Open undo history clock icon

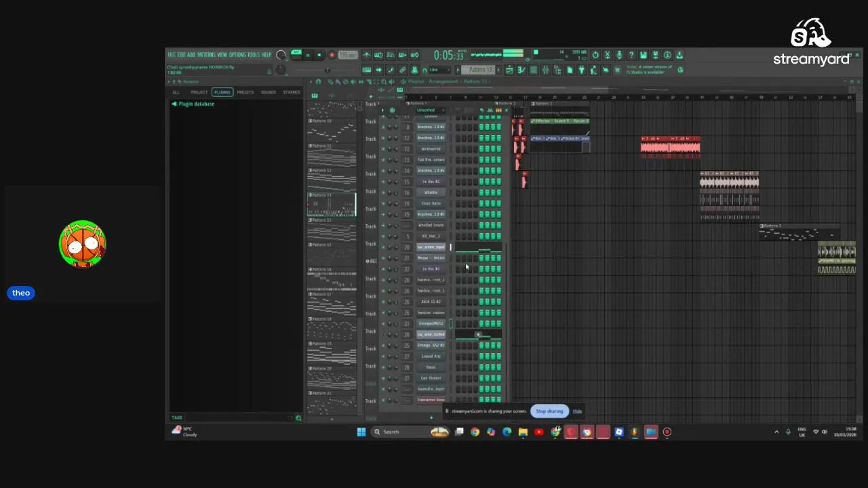tap(595, 55)
